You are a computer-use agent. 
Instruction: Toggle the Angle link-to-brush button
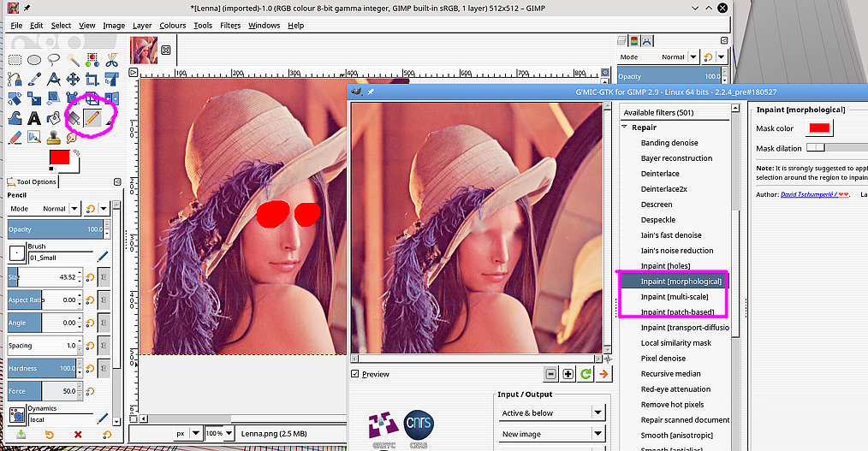104,323
